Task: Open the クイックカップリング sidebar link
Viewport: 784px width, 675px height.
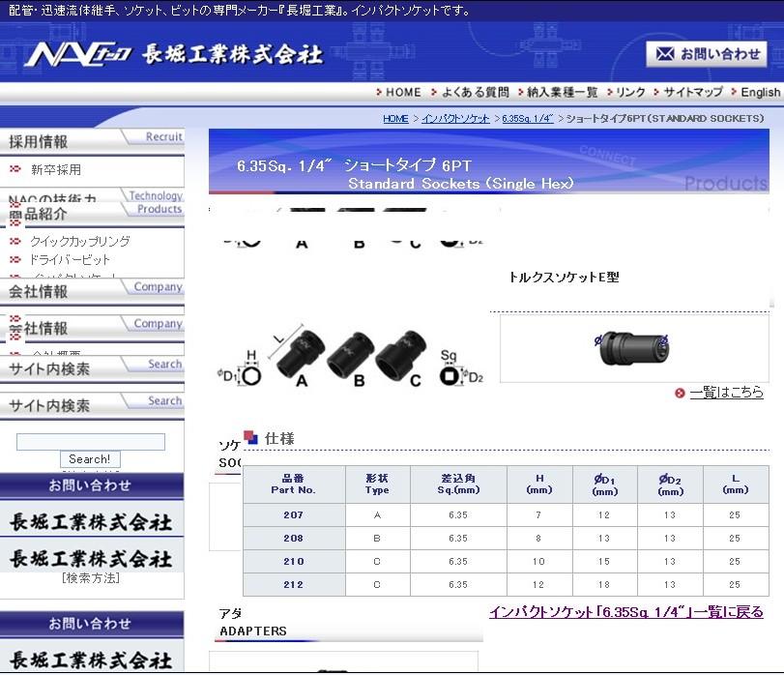Action: 80,241
